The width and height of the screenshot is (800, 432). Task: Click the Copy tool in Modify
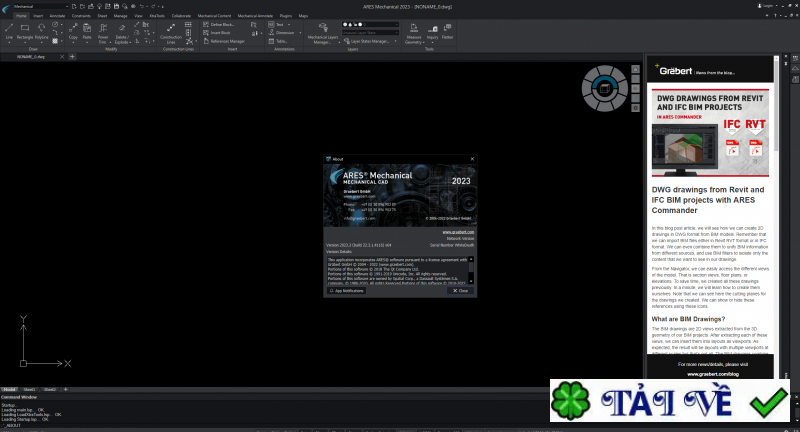click(x=73, y=32)
